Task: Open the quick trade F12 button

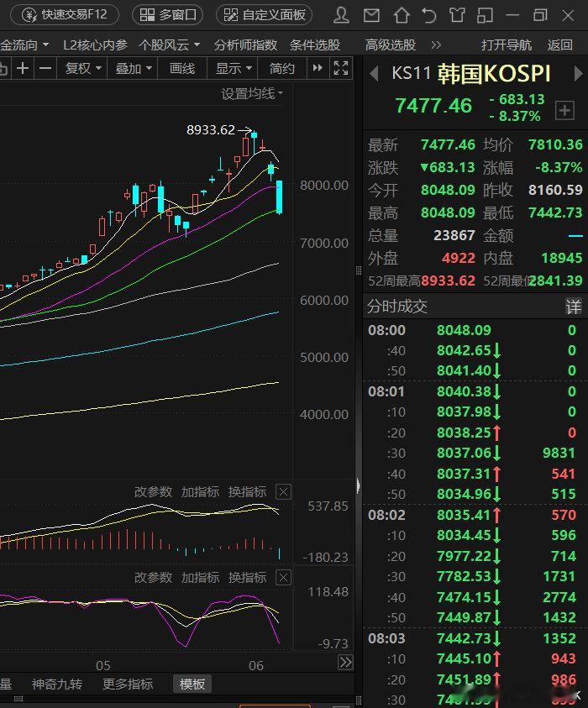Action: pyautogui.click(x=65, y=15)
